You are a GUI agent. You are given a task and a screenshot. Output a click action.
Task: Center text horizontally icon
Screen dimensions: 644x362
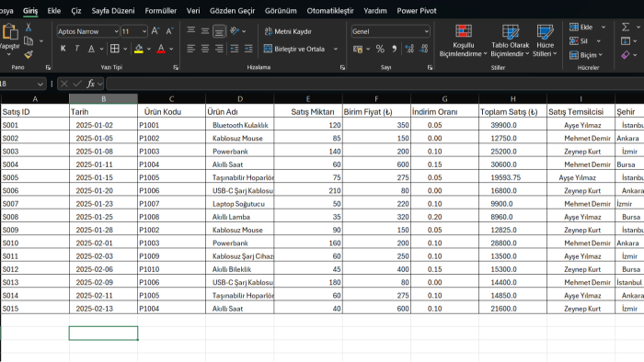click(x=205, y=49)
